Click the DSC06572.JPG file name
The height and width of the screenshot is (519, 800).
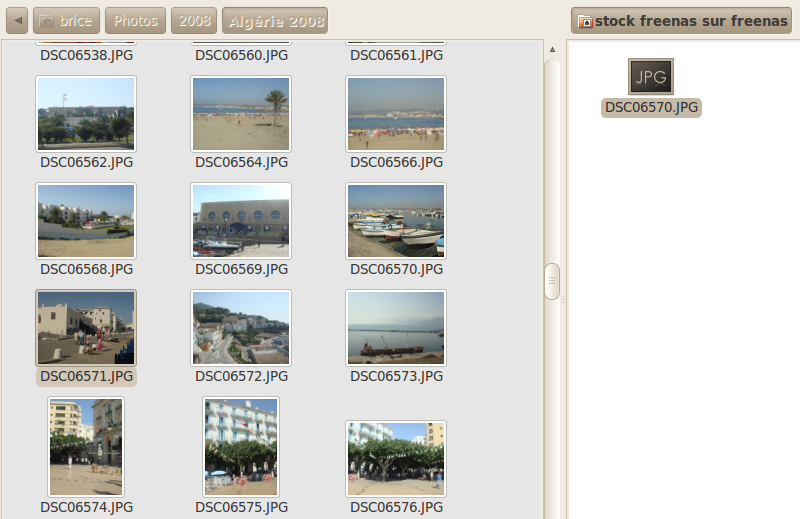coord(241,377)
